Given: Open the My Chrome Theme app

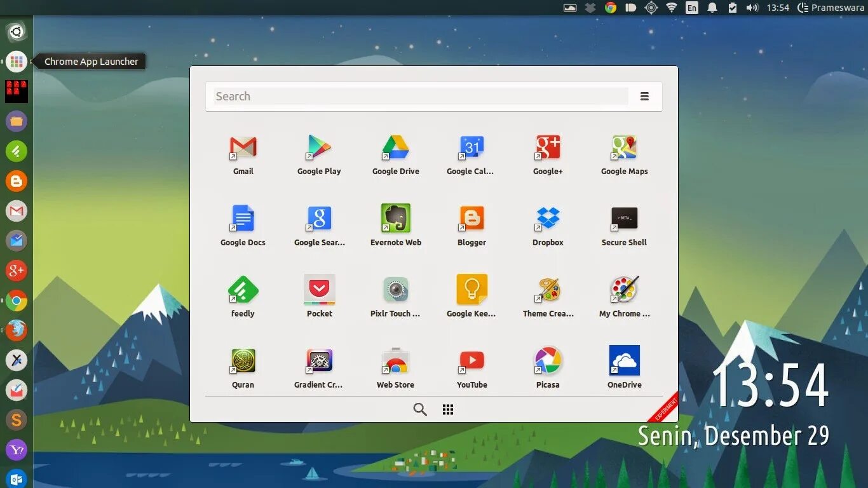Looking at the screenshot, I should coord(624,290).
